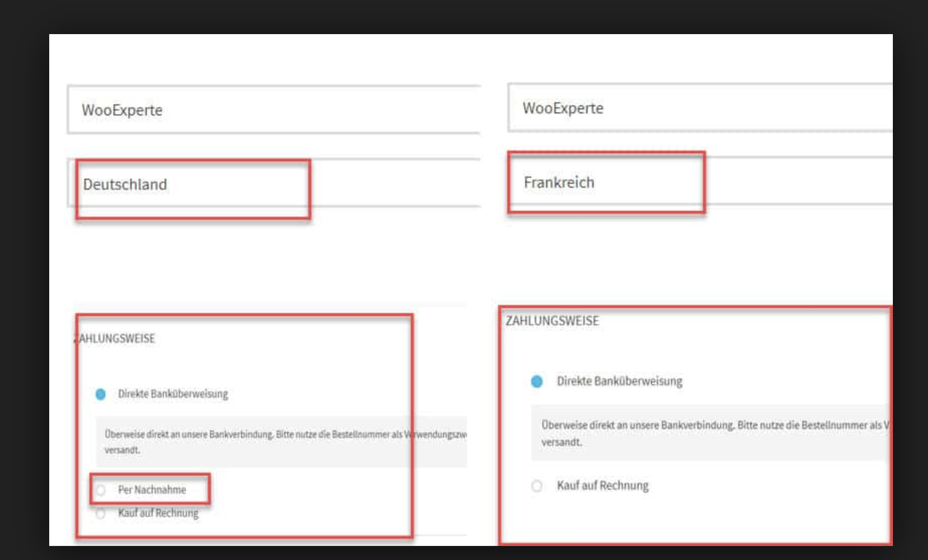This screenshot has width=928, height=560.
Task: Click 'versandt.' text in Frankreich checkout description
Action: (x=561, y=442)
